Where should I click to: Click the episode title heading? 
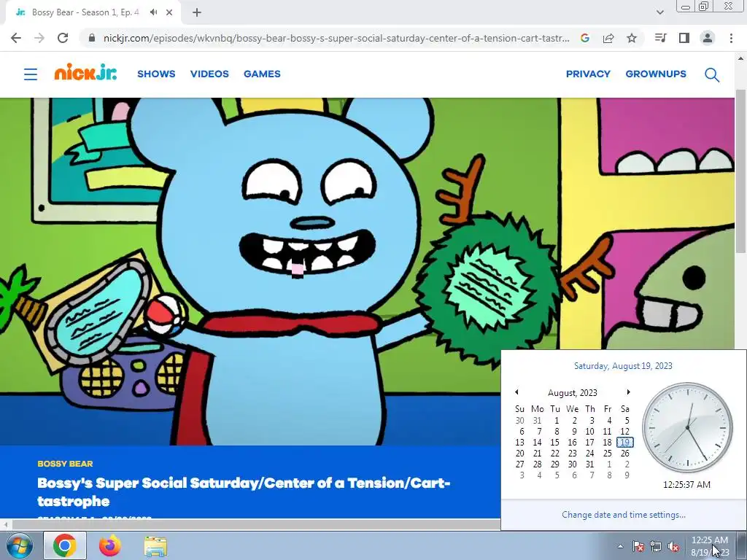[244, 492]
